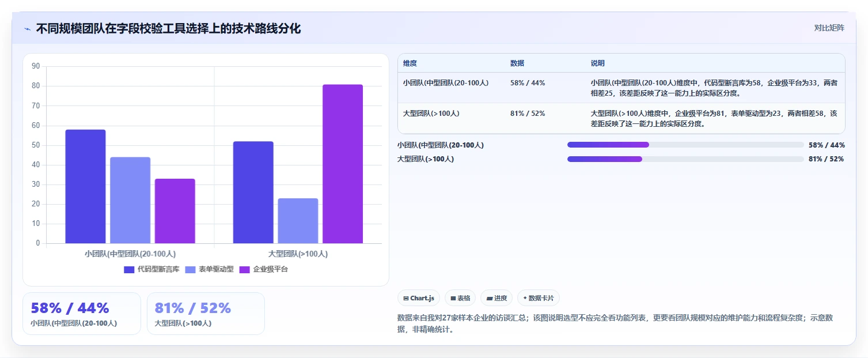868x358 pixels.
Task: Click the 90 y-axis tick label
Action: tap(36, 66)
